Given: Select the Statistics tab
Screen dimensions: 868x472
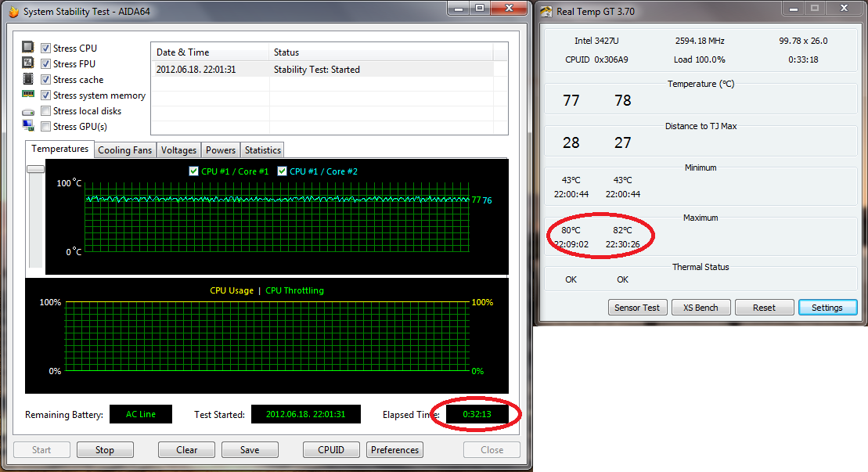Looking at the screenshot, I should point(262,150).
